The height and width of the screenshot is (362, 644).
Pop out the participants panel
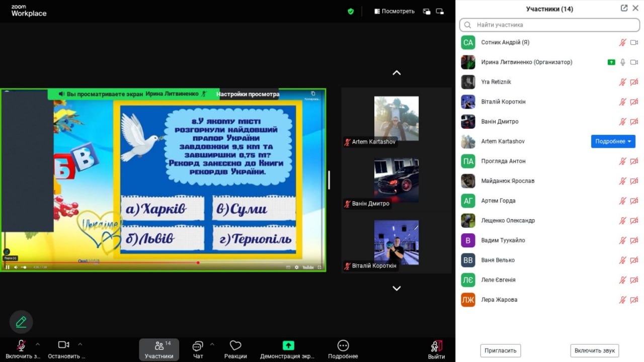click(624, 8)
